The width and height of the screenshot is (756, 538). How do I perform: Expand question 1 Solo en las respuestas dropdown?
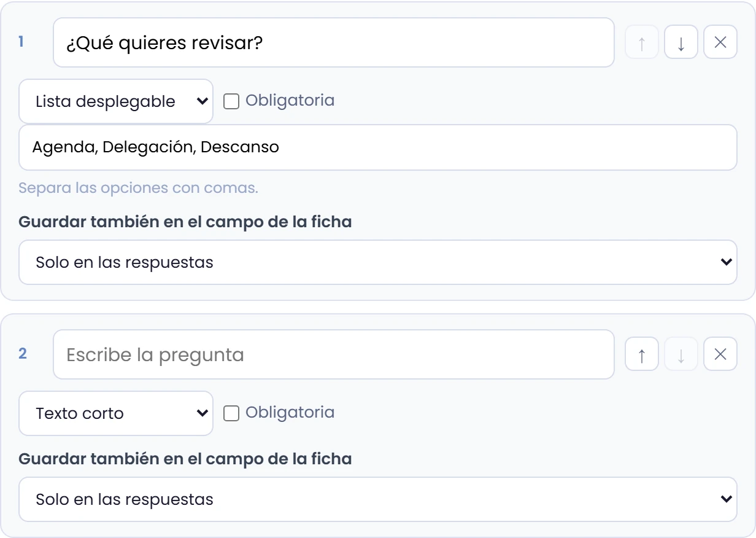(378, 262)
